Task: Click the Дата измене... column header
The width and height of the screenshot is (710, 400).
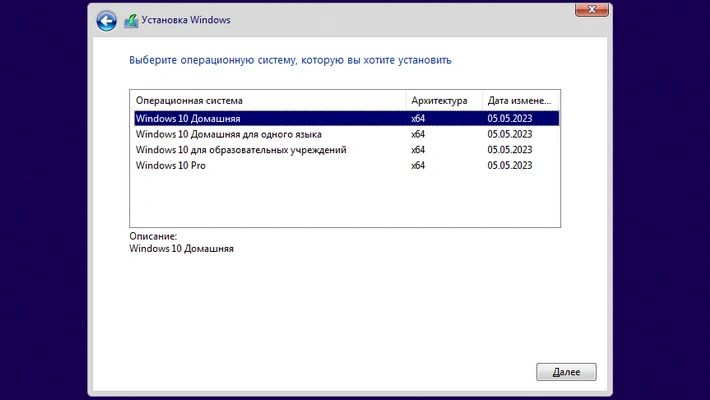Action: [521, 101]
